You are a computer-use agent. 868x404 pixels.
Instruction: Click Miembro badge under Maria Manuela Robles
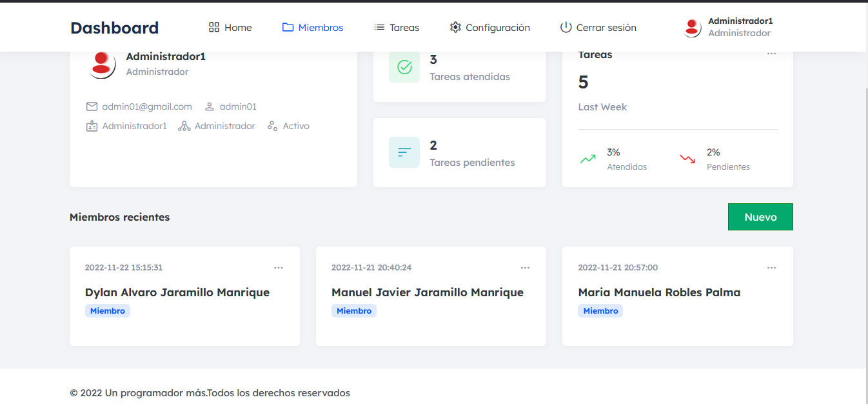click(600, 311)
